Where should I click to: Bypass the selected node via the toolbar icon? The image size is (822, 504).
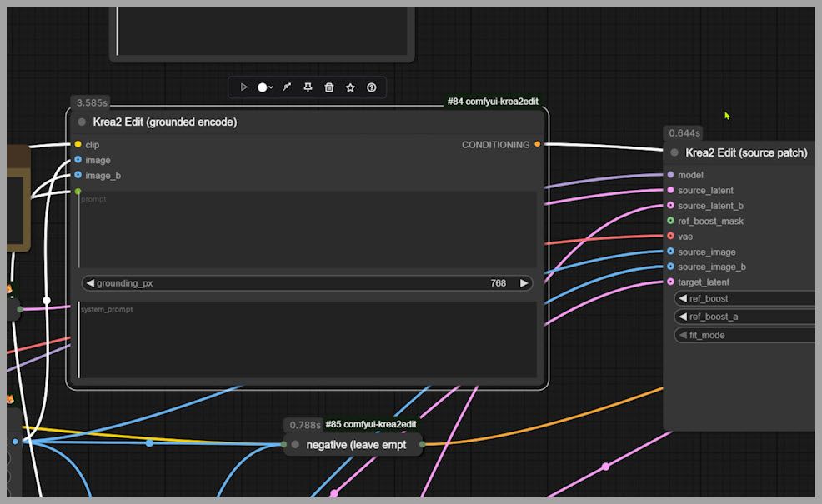[287, 87]
